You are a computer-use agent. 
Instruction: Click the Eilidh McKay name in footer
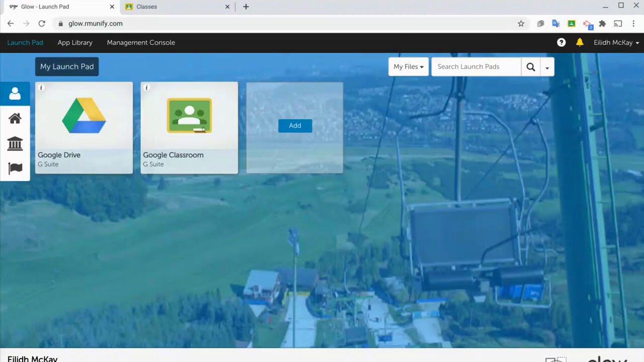(33, 359)
